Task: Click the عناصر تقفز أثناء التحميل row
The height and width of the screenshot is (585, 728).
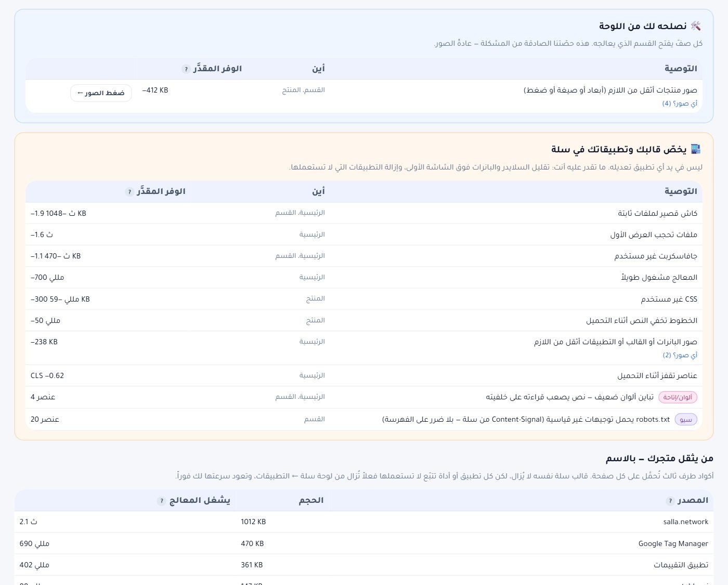Action: point(364,375)
